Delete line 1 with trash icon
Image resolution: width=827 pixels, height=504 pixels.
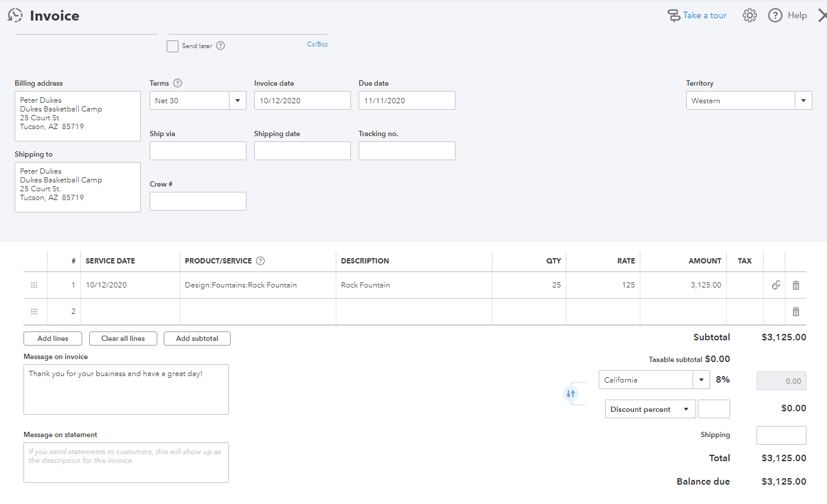coord(796,285)
